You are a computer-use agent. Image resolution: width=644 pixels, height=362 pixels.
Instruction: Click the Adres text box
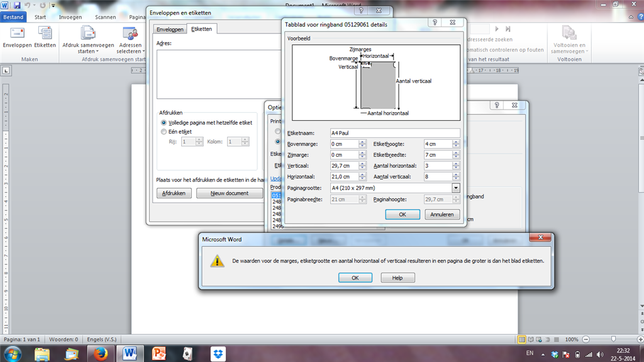tap(219, 74)
